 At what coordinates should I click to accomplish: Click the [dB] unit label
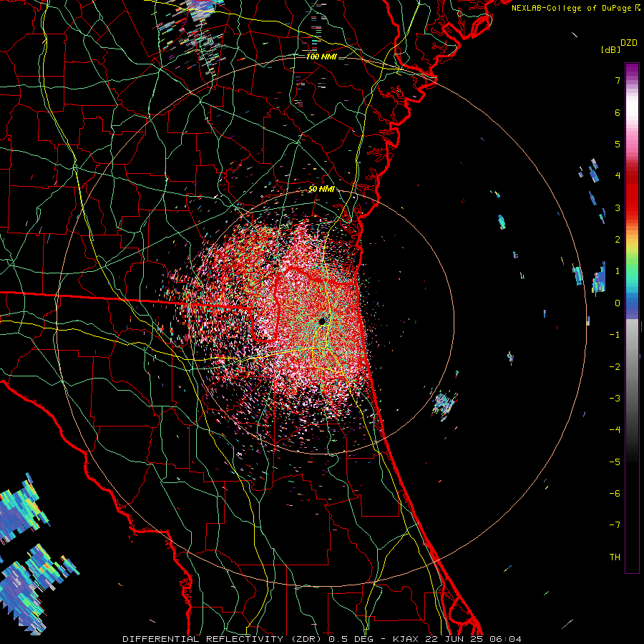[610, 49]
